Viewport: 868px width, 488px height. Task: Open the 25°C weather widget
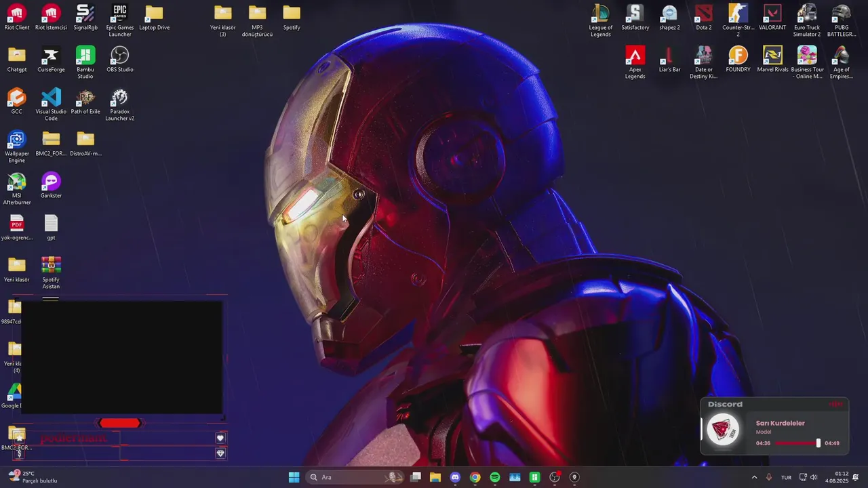tap(33, 477)
